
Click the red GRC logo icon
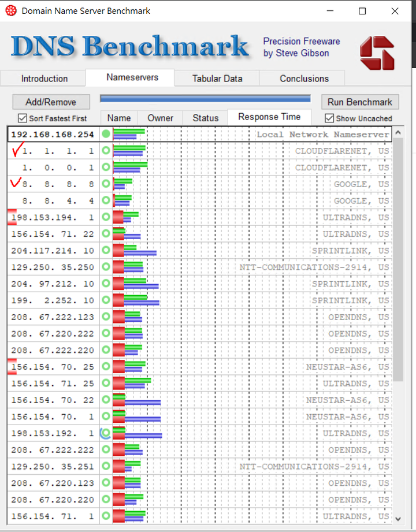pyautogui.click(x=377, y=53)
